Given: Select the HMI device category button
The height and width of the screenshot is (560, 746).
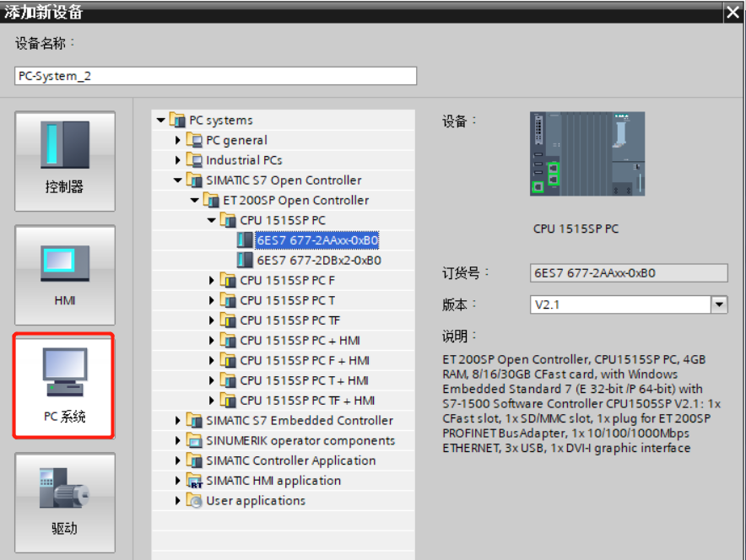Looking at the screenshot, I should click(65, 275).
